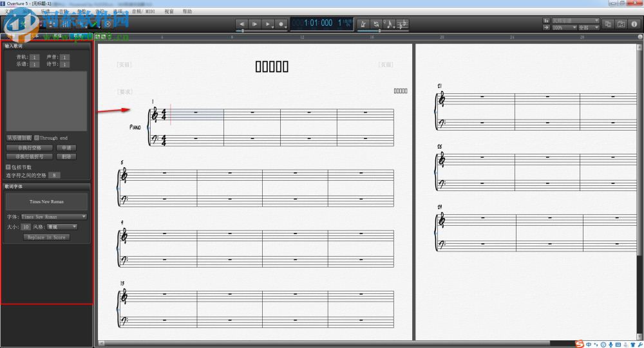Open the 全部 dropdown at top right
This screenshot has height=348, width=644.
(589, 28)
